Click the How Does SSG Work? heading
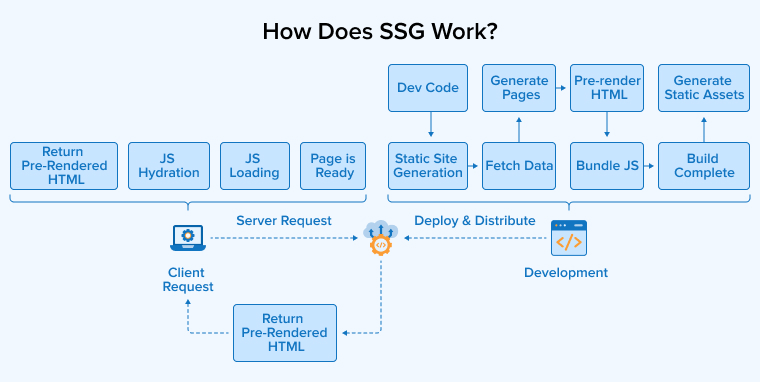 pos(380,32)
